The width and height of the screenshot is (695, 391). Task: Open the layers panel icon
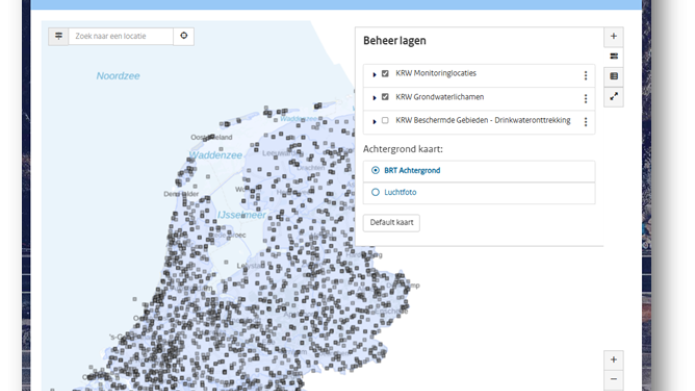[x=613, y=56]
